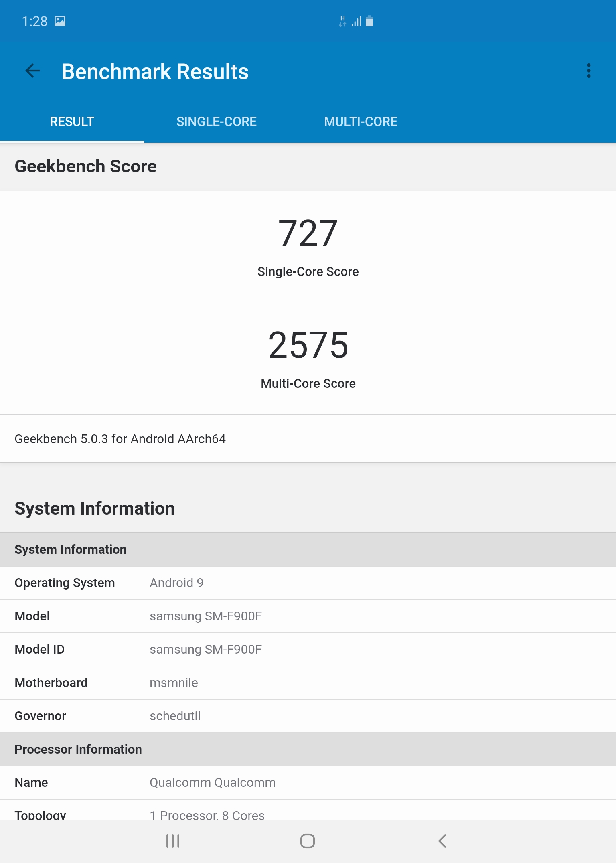
Task: Tap the Single-Core Score label
Action: [x=308, y=271]
